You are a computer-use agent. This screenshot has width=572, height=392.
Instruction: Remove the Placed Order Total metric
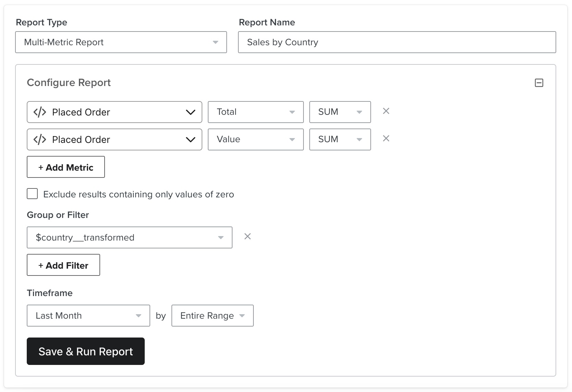click(386, 111)
